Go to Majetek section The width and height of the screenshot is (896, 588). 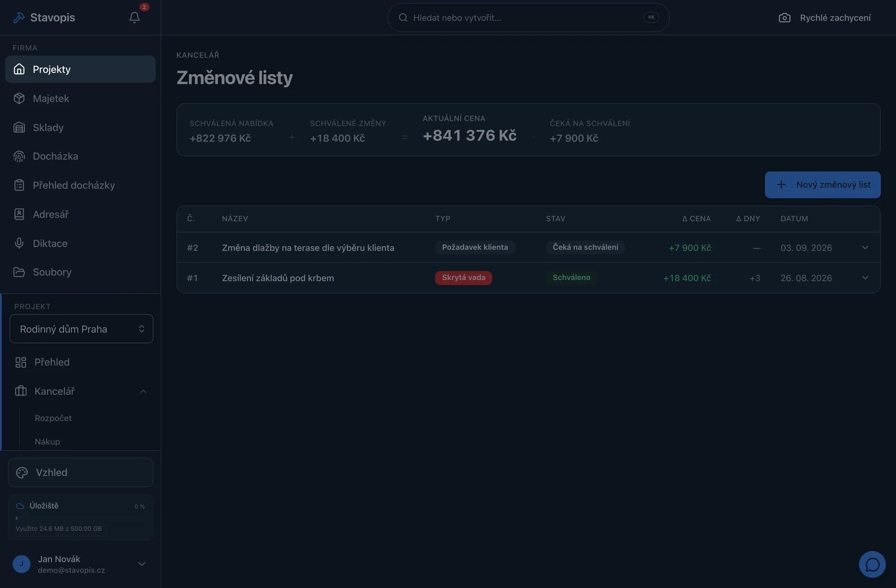point(80,98)
